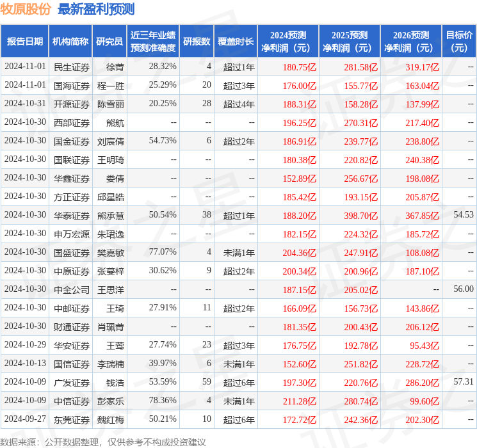Click the 398.70亿 2025 profit value
This screenshot has height=448, width=477.
[361, 216]
